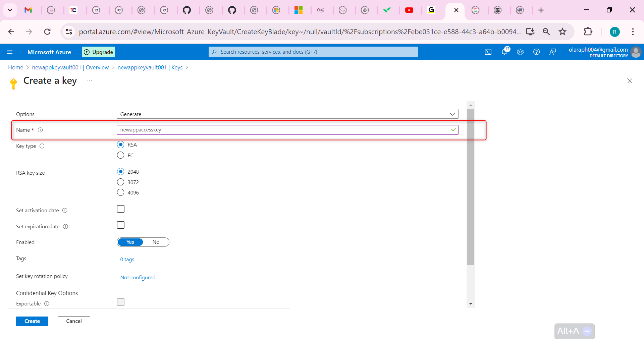The image size is (644, 342).
Task: Choose RSA key size 4096
Action: coord(120,192)
